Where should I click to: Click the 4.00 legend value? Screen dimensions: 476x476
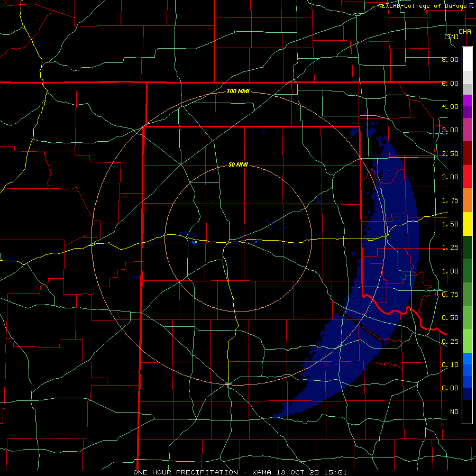[x=450, y=106]
